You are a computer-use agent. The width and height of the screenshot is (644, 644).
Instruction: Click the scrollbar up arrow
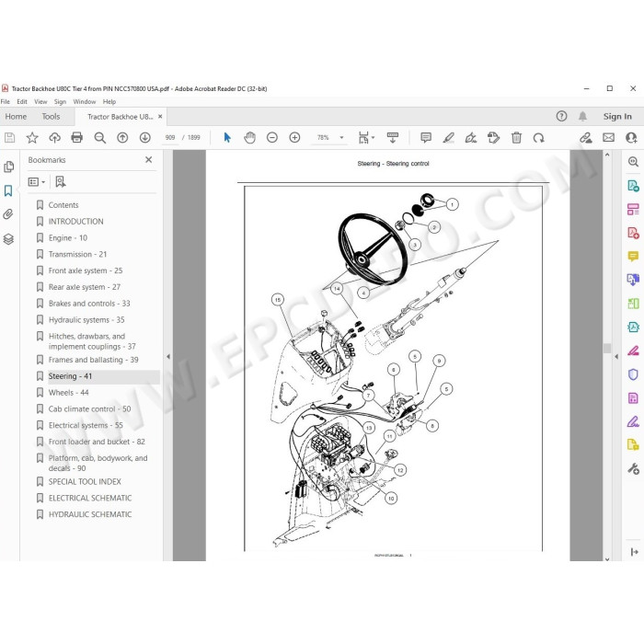click(x=607, y=155)
